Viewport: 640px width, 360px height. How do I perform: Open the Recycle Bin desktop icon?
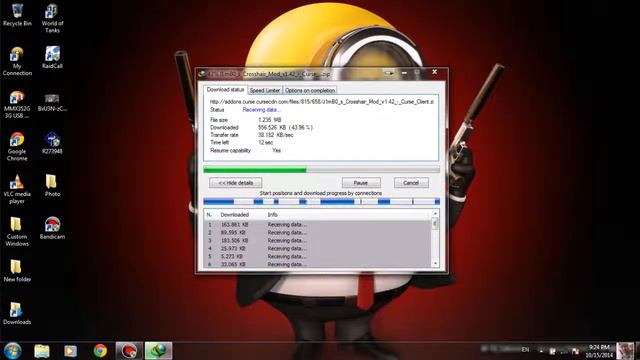click(x=17, y=15)
